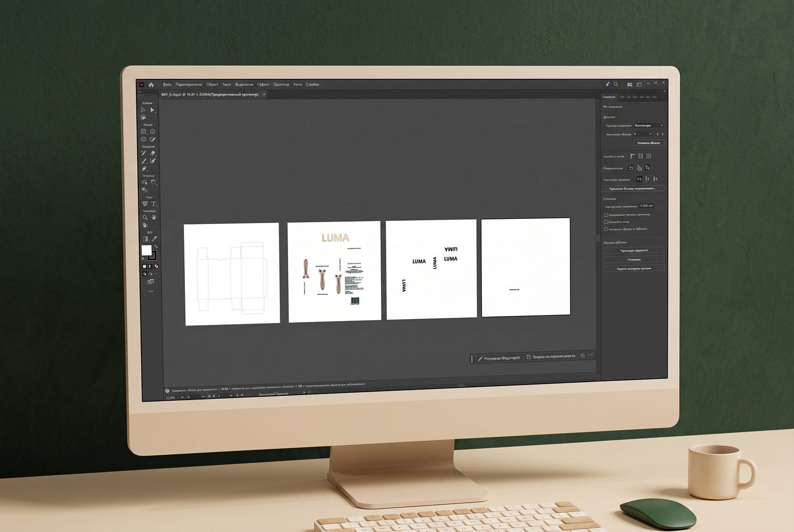The height and width of the screenshot is (532, 794).
Task: Click third quick action button in panel
Action: point(634,268)
